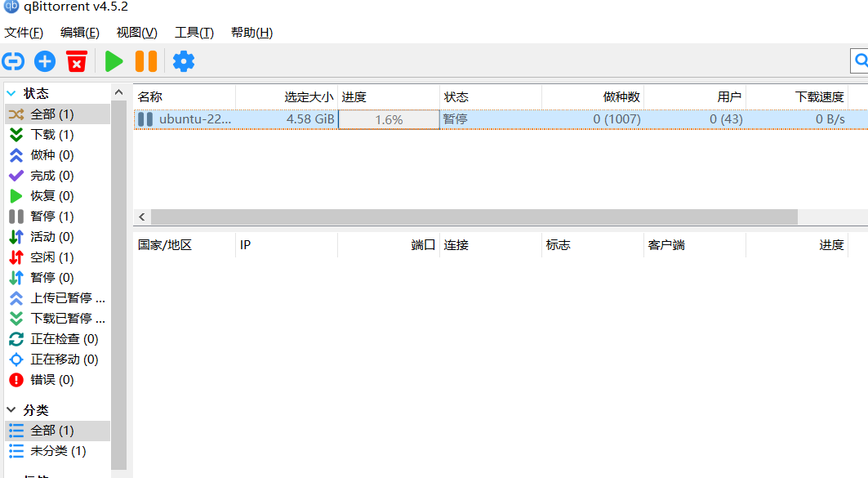
Task: Open options with blue gear icon
Action: [x=183, y=61]
